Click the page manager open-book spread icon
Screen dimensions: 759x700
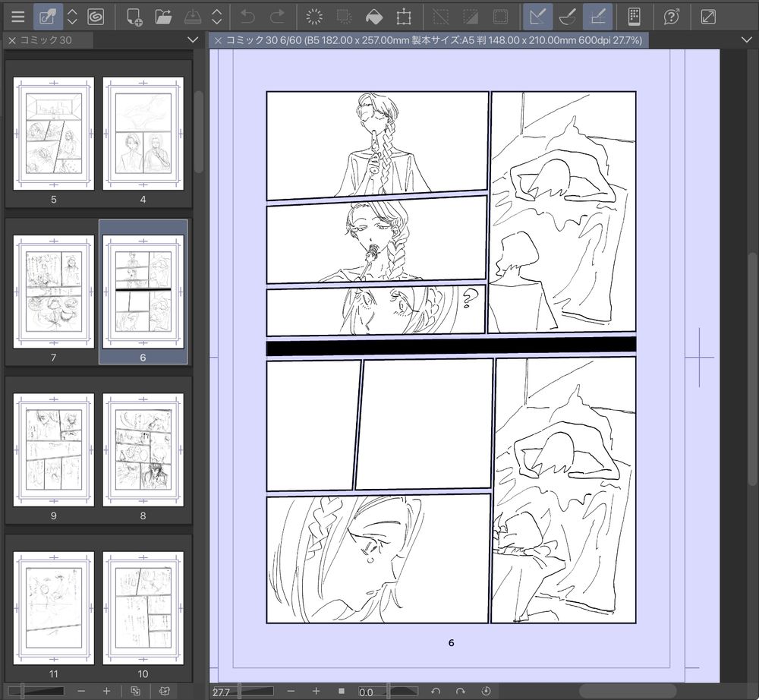point(165,692)
